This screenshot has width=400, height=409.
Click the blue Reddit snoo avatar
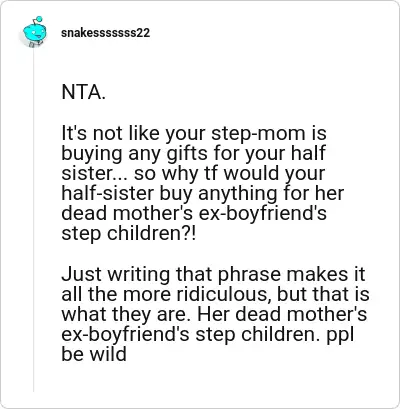(x=34, y=32)
